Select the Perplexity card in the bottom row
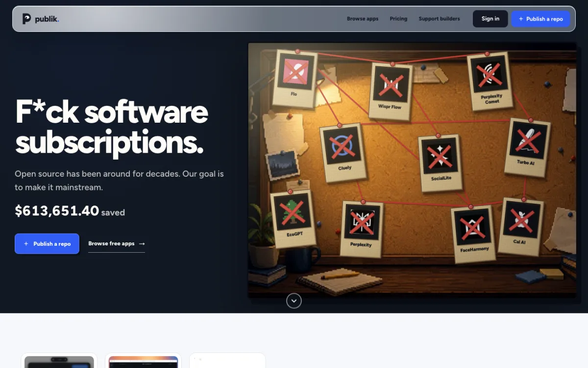Viewport: 588px width, 368px height. pyautogui.click(x=362, y=228)
